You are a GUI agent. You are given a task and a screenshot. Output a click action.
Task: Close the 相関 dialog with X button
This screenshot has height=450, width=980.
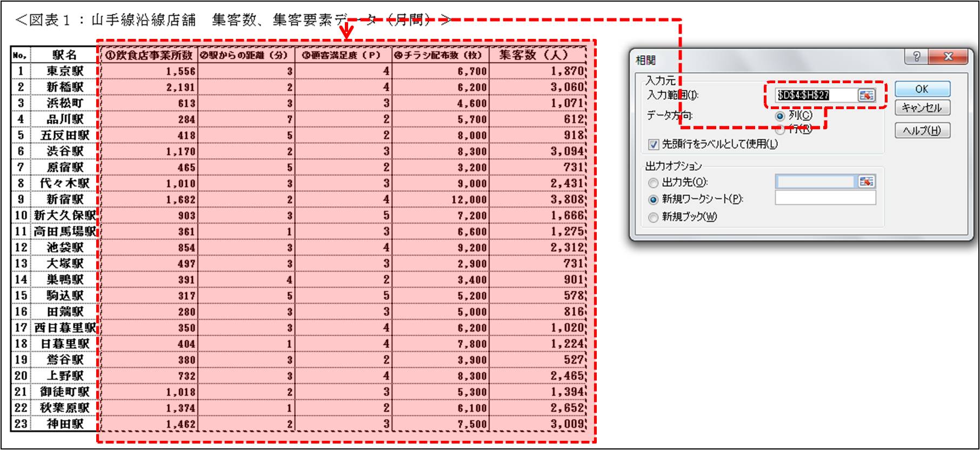[x=948, y=57]
